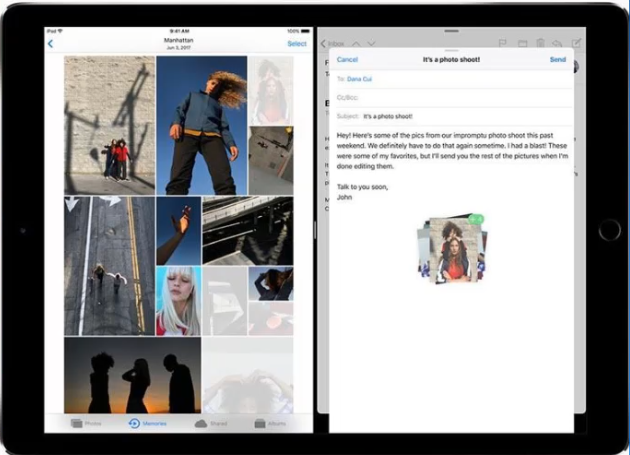Tap the move-to-folder icon in Mail

(x=521, y=44)
